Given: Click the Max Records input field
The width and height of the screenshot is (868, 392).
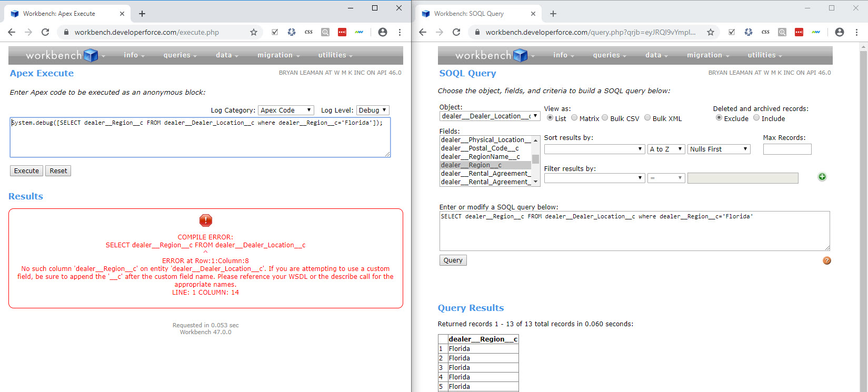Looking at the screenshot, I should 787,149.
